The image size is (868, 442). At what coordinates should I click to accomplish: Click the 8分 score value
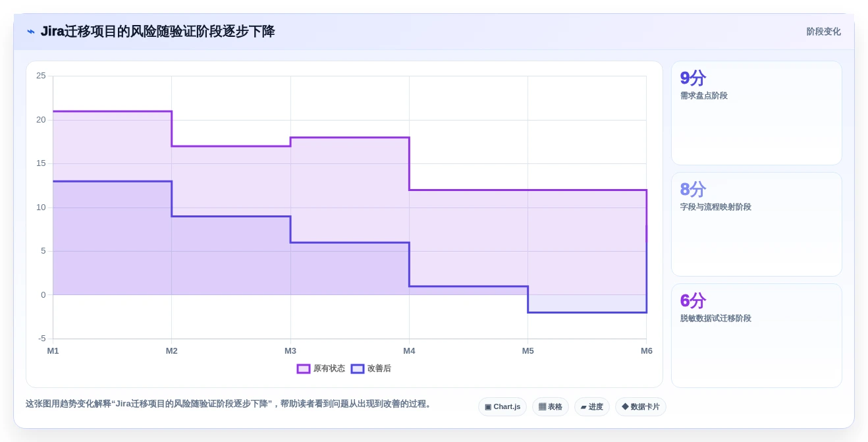[693, 190]
